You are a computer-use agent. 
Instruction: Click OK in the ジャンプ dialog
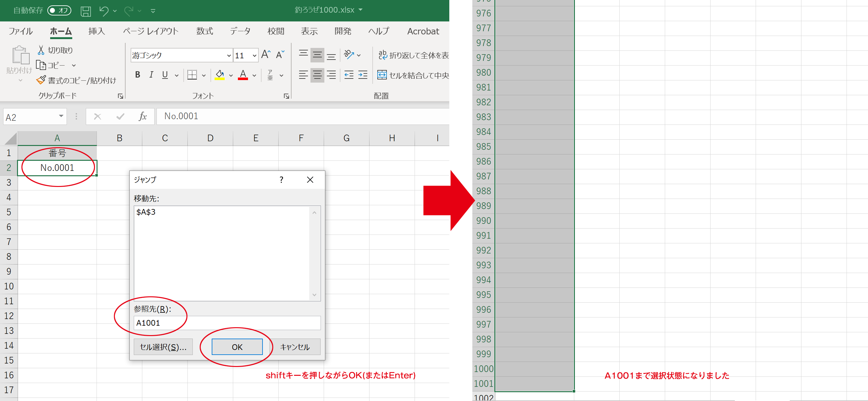(237, 347)
